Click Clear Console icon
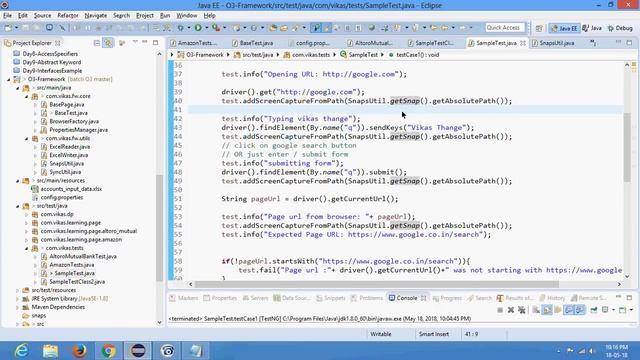 coord(536,310)
